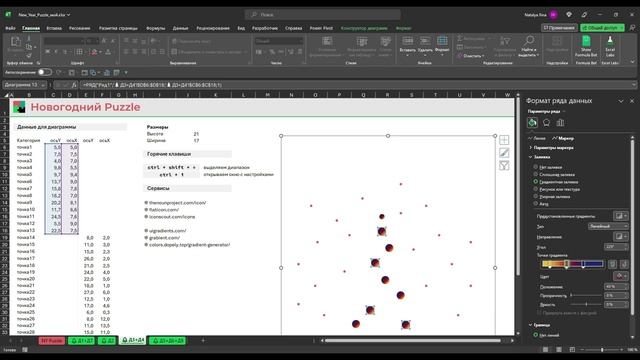Click the Chart Elements plus button
This screenshot has width=640, height=360.
coord(504,140)
